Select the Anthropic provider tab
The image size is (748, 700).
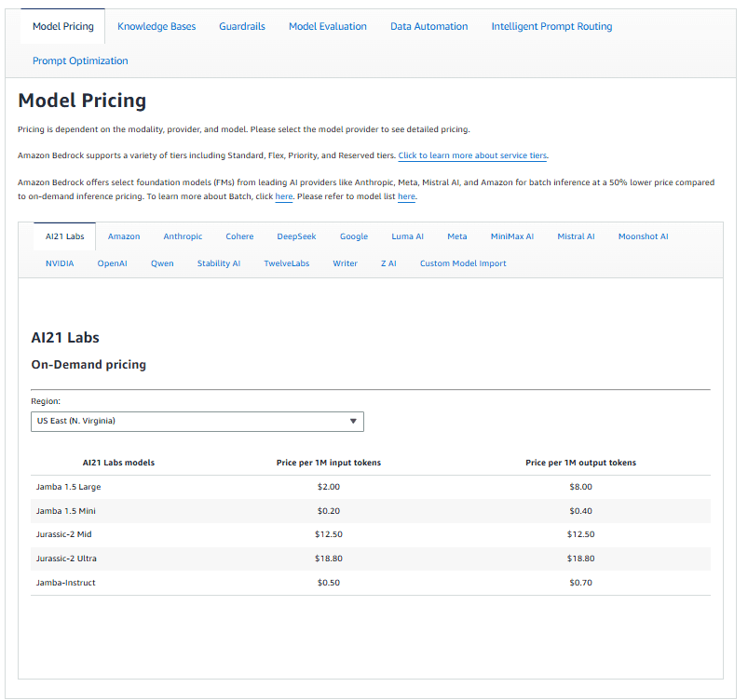pyautogui.click(x=183, y=236)
